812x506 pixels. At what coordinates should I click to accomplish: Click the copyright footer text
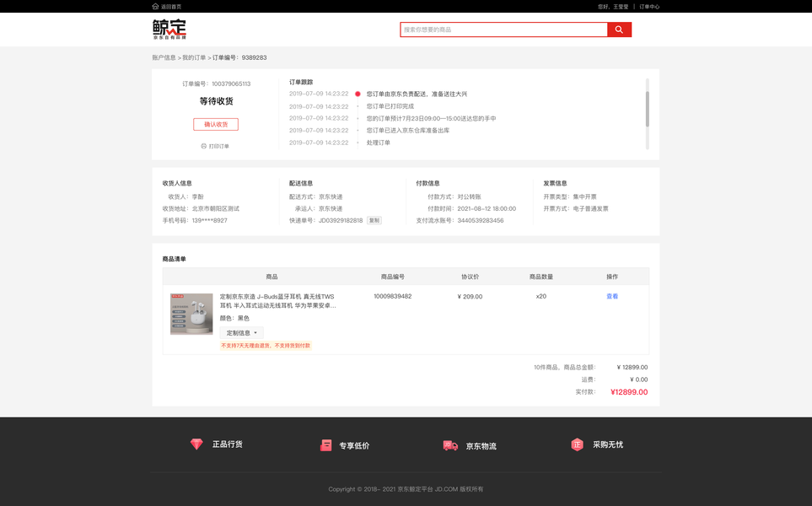406,489
